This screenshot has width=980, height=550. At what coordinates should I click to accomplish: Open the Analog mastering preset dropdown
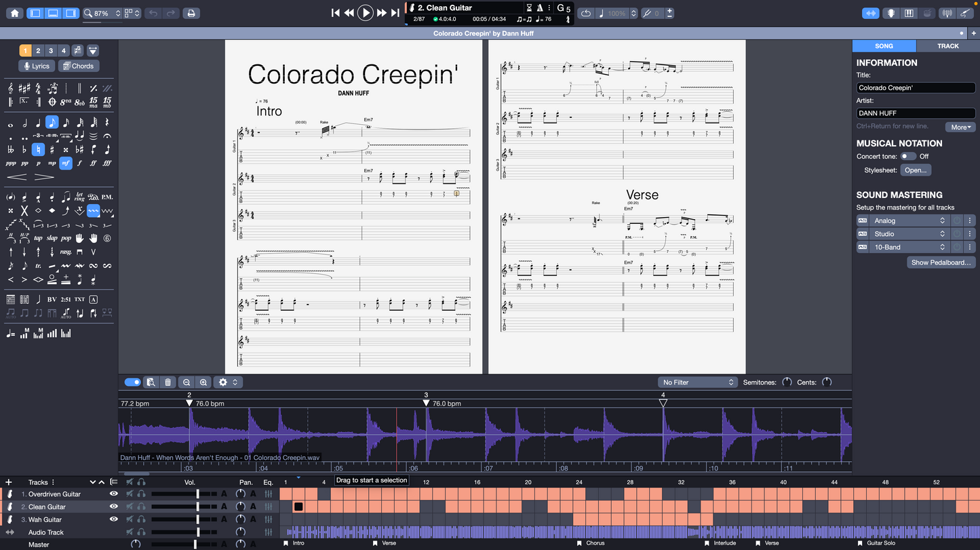(x=909, y=220)
